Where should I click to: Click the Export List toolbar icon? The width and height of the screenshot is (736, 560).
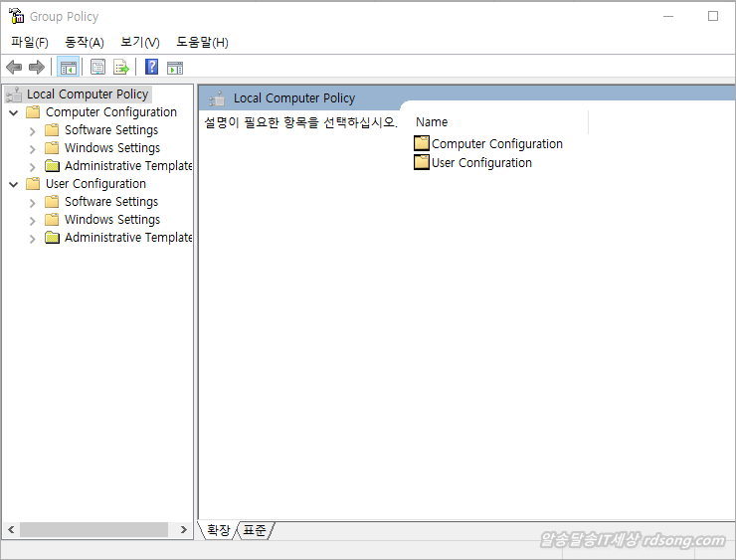pos(121,68)
